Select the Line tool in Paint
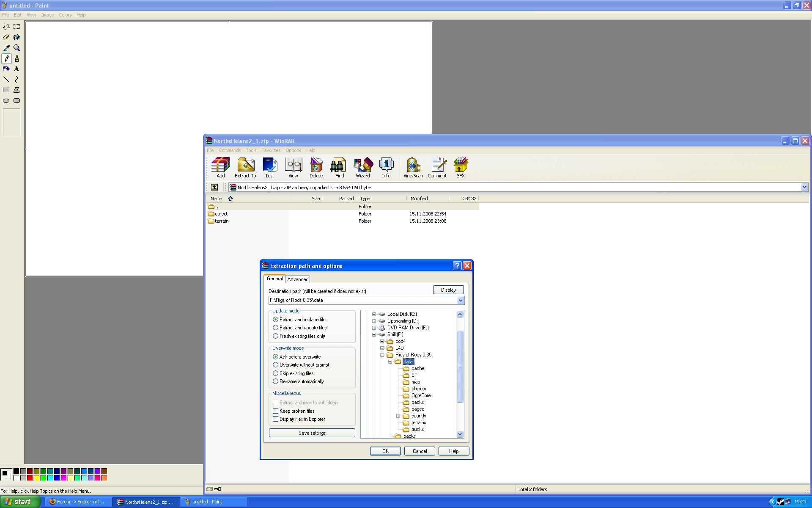 coord(6,80)
